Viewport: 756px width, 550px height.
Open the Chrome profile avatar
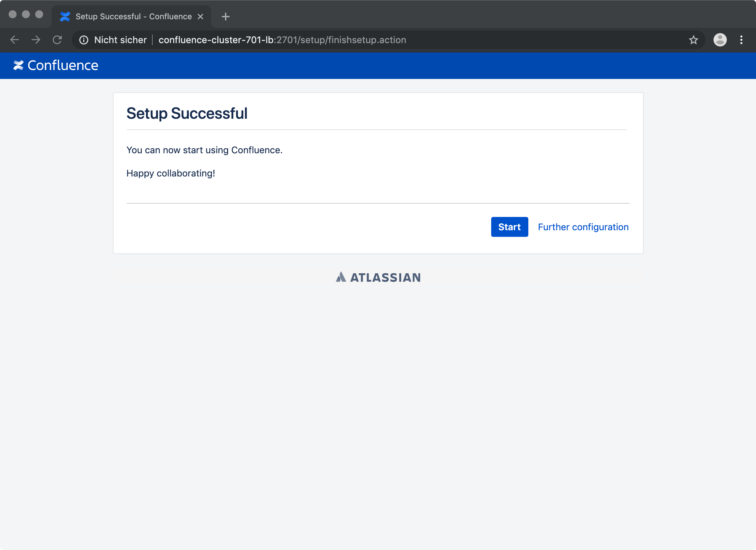[x=720, y=40]
